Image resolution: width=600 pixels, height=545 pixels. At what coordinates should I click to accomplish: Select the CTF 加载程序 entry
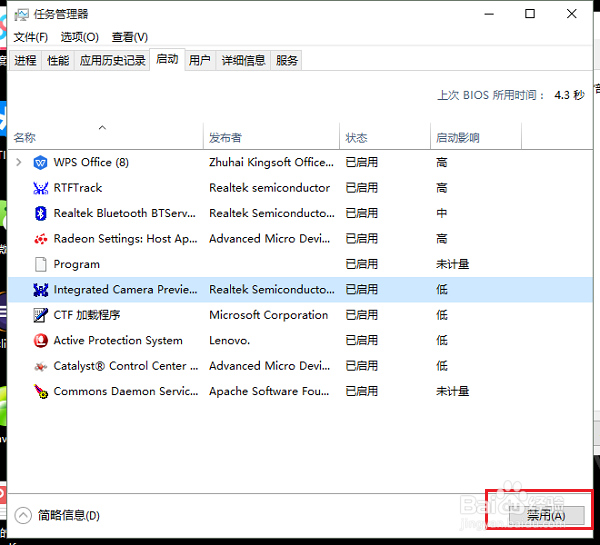87,315
